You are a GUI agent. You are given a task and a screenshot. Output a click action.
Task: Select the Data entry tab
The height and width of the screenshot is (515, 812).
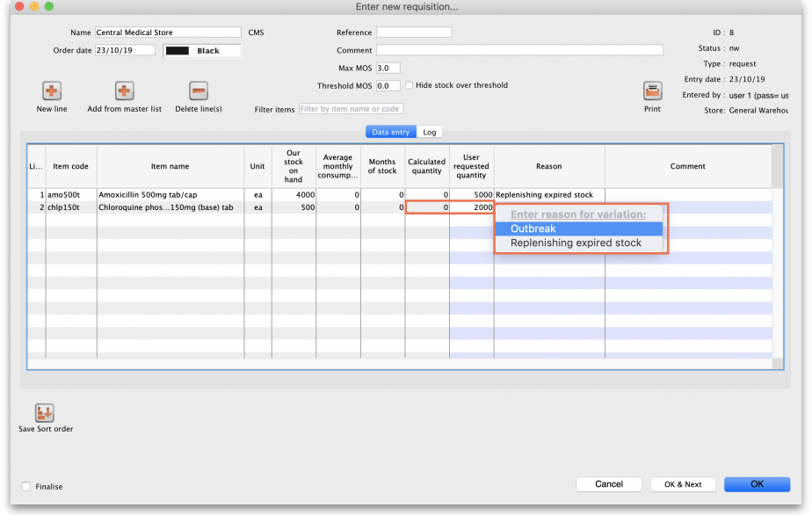[391, 132]
